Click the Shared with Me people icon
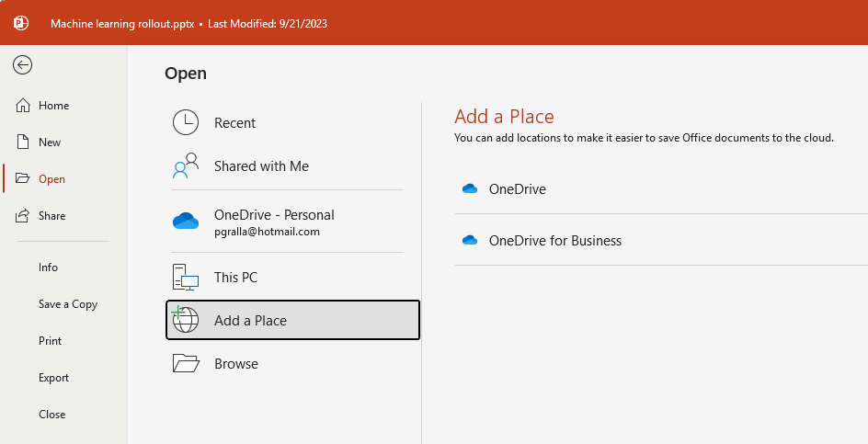The width and height of the screenshot is (868, 444). point(186,165)
